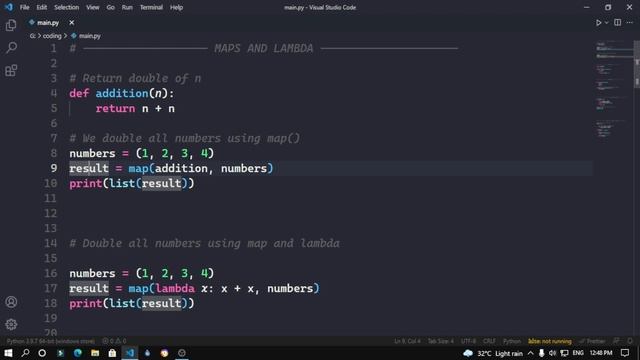This screenshot has height=360, width=640.
Task: Run the Python file with play icon
Action: click(x=598, y=23)
